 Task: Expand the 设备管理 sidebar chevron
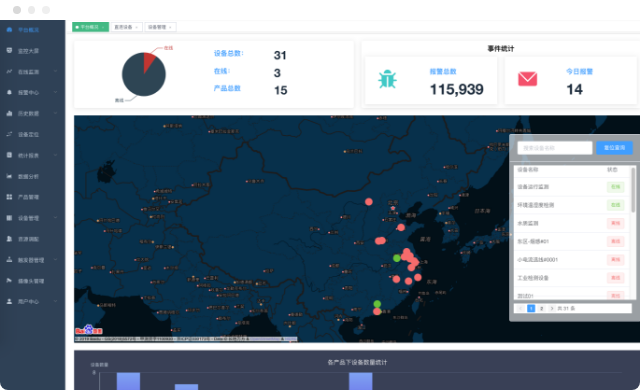(56, 218)
